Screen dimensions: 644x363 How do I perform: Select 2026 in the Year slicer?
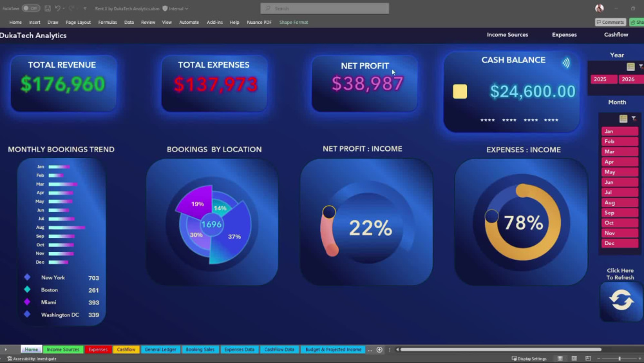click(x=631, y=79)
